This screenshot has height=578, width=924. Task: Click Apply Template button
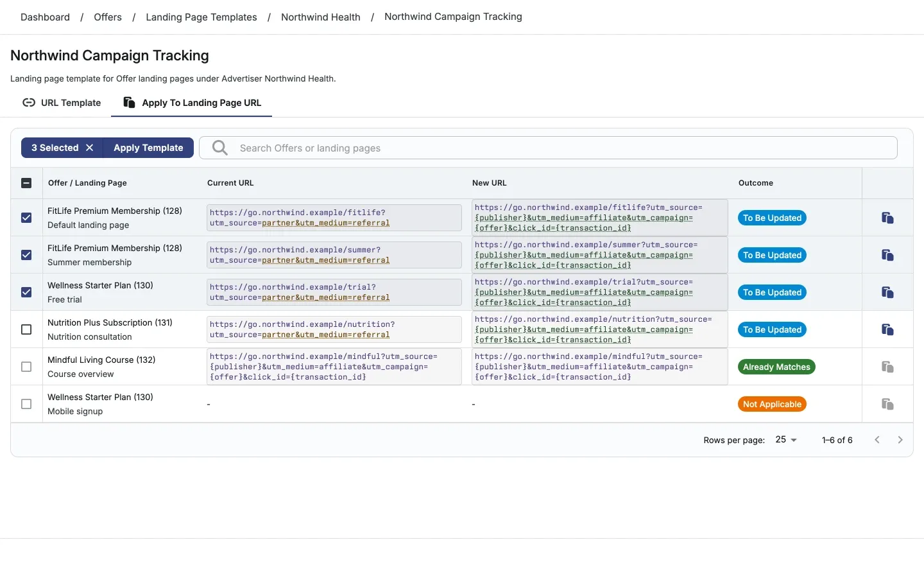click(x=148, y=148)
